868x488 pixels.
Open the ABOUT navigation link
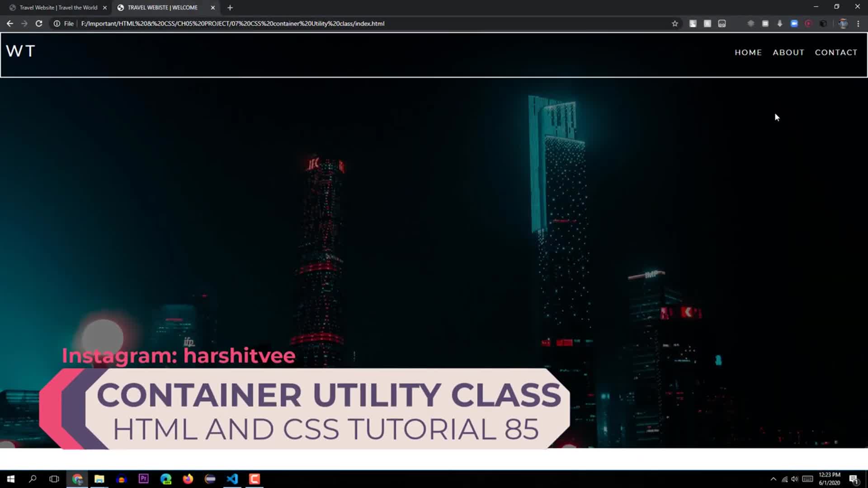788,52
